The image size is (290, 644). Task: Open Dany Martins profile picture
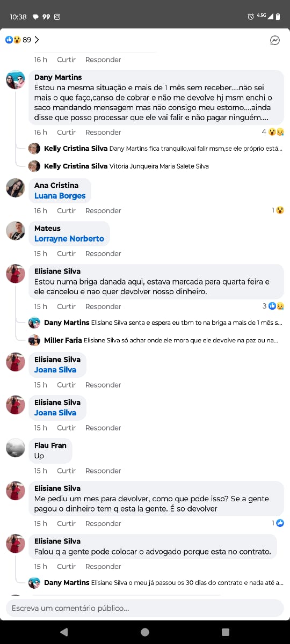click(16, 80)
